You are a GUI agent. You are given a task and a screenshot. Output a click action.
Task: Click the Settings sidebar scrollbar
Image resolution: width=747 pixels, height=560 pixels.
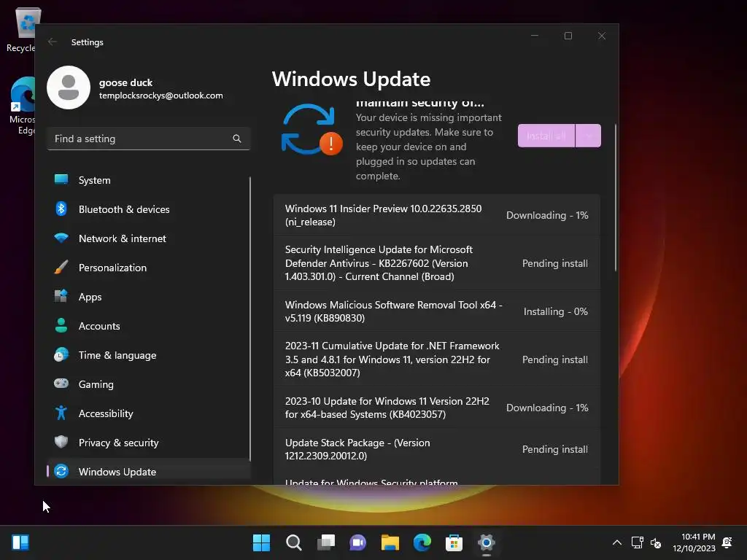tap(249, 319)
